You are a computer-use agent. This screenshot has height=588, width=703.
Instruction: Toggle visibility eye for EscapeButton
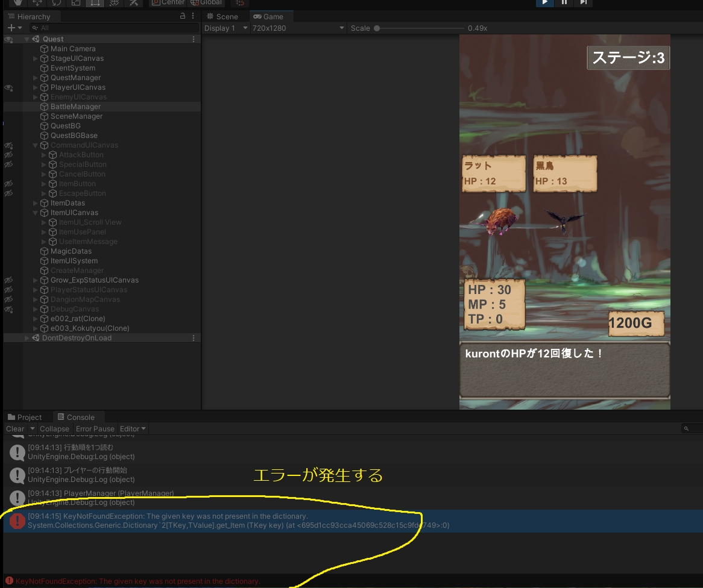pos(8,193)
